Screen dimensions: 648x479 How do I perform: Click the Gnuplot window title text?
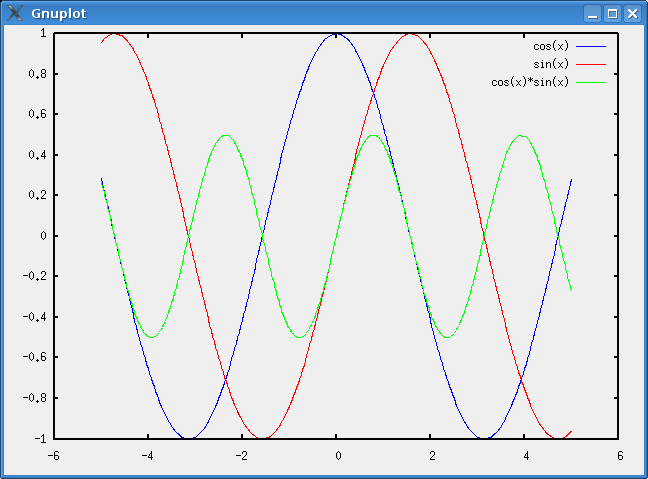(59, 14)
